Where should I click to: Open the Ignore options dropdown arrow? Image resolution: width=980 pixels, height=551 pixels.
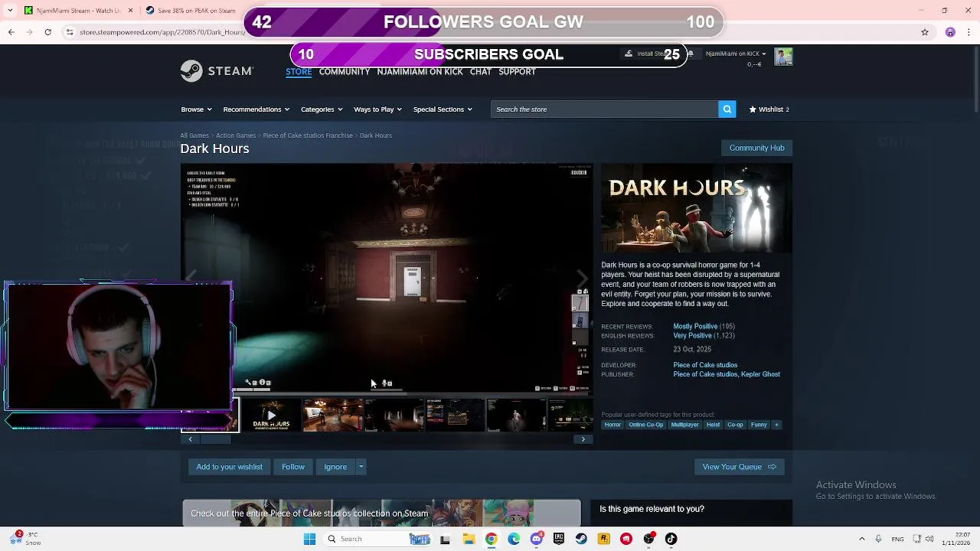coord(361,467)
